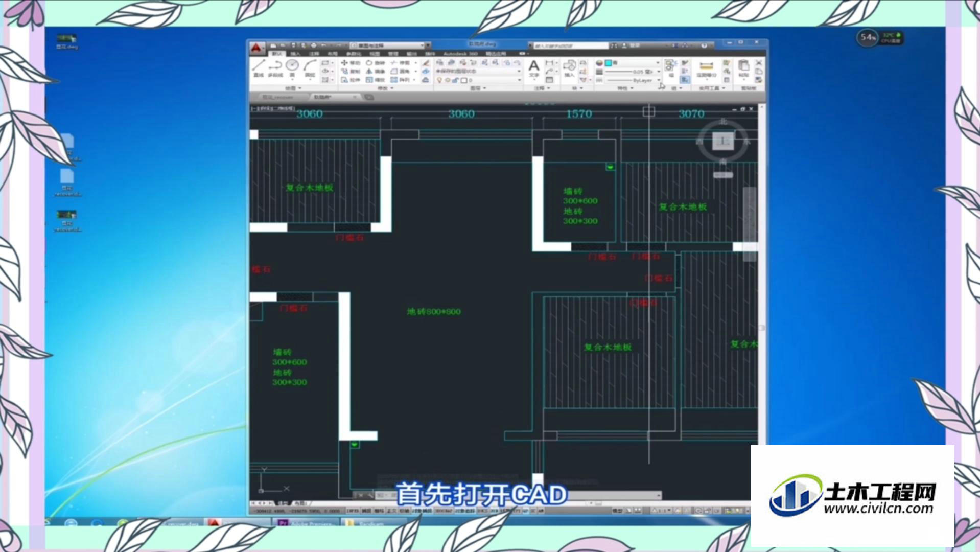Click the top-left dwg file desktop icon
Image resolution: width=980 pixels, height=552 pixels.
tap(67, 41)
